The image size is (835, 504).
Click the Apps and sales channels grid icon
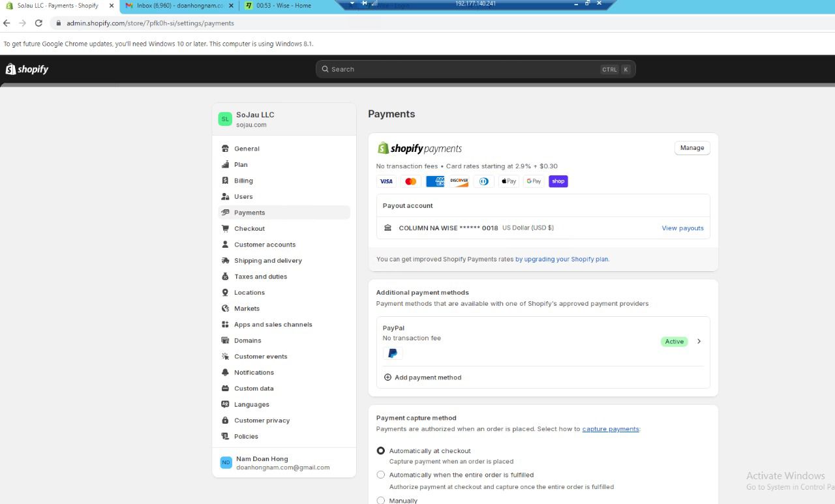click(226, 324)
